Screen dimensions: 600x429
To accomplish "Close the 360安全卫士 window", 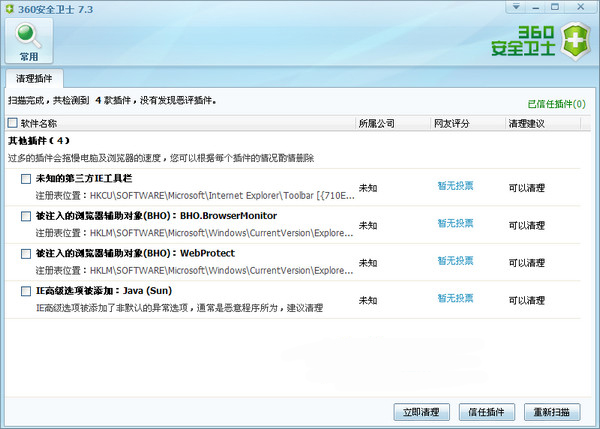I will click(x=580, y=7).
